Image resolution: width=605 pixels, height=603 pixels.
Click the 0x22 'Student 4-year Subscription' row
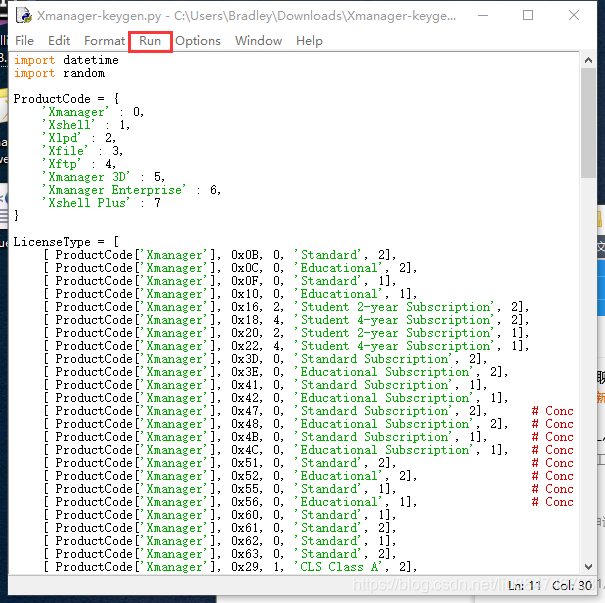point(286,346)
